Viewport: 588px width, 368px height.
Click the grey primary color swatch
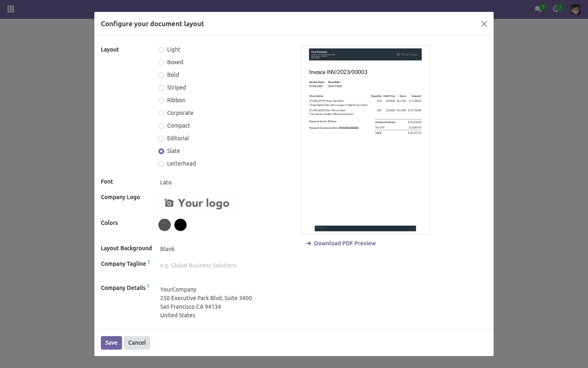pyautogui.click(x=165, y=225)
